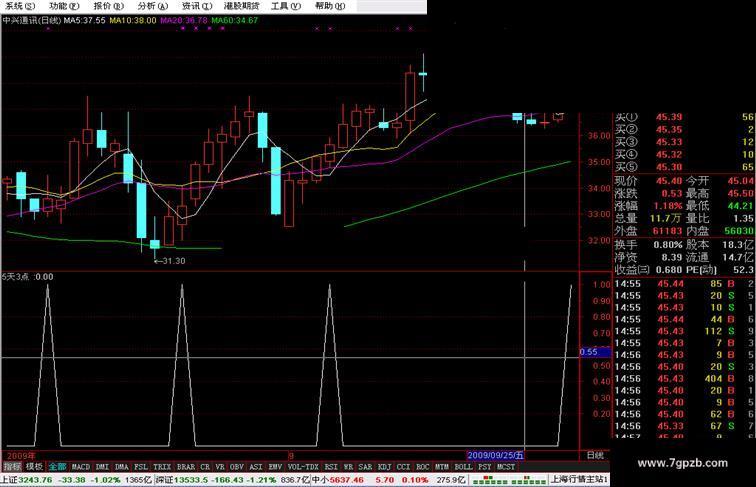
Task: Click the 最低 value 44.21
Action: click(741, 206)
